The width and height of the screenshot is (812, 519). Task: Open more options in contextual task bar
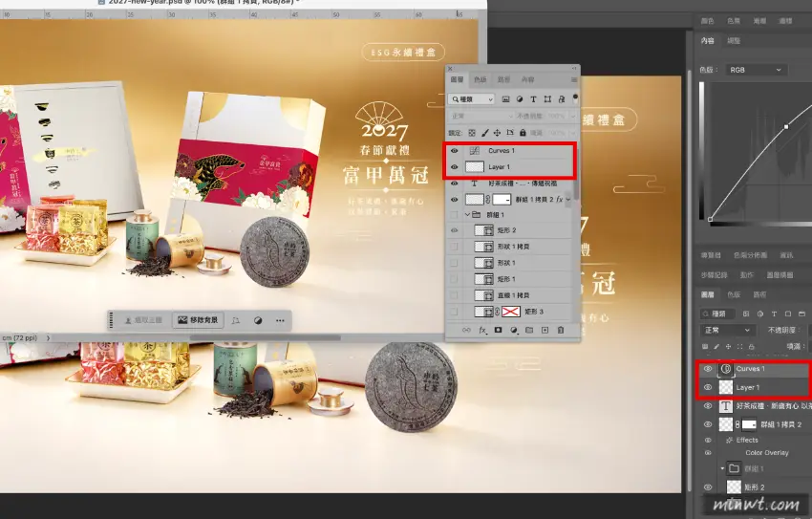(280, 320)
